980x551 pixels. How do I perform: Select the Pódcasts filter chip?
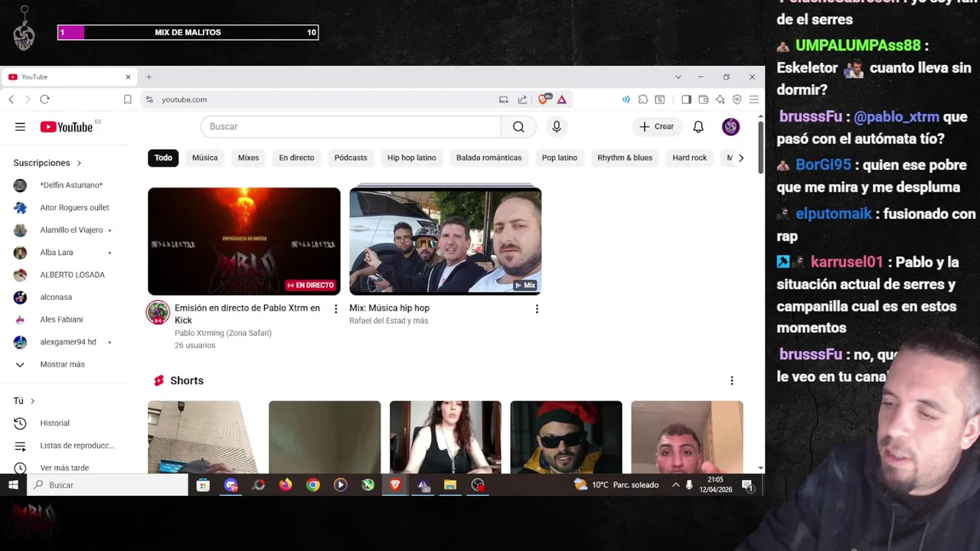pos(351,158)
